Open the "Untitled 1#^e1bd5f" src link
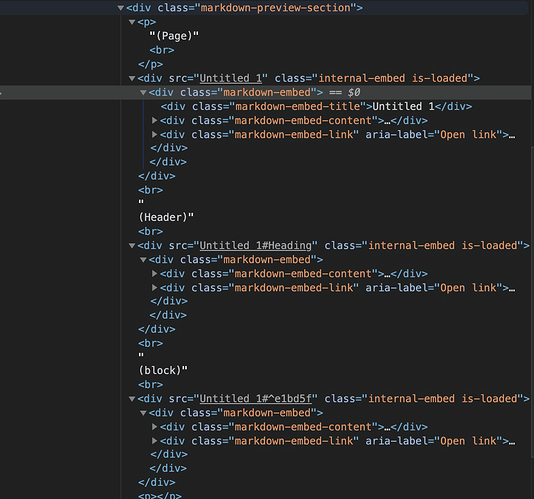The image size is (534, 499). pos(255,399)
